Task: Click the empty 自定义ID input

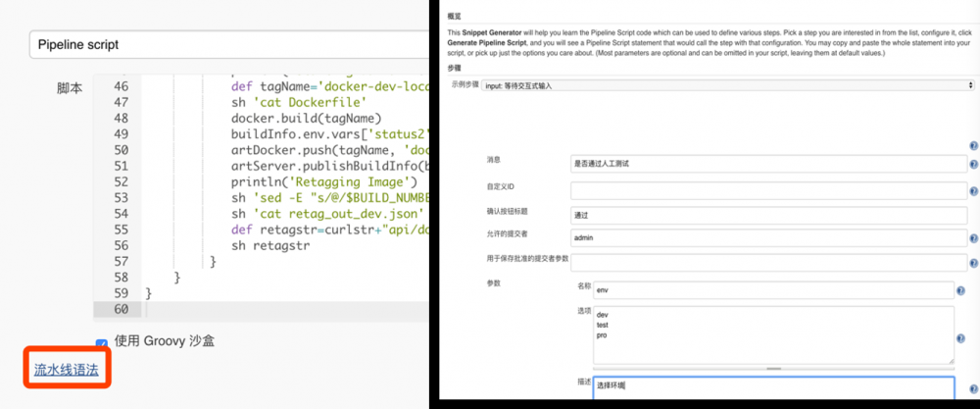Action: pyautogui.click(x=768, y=190)
